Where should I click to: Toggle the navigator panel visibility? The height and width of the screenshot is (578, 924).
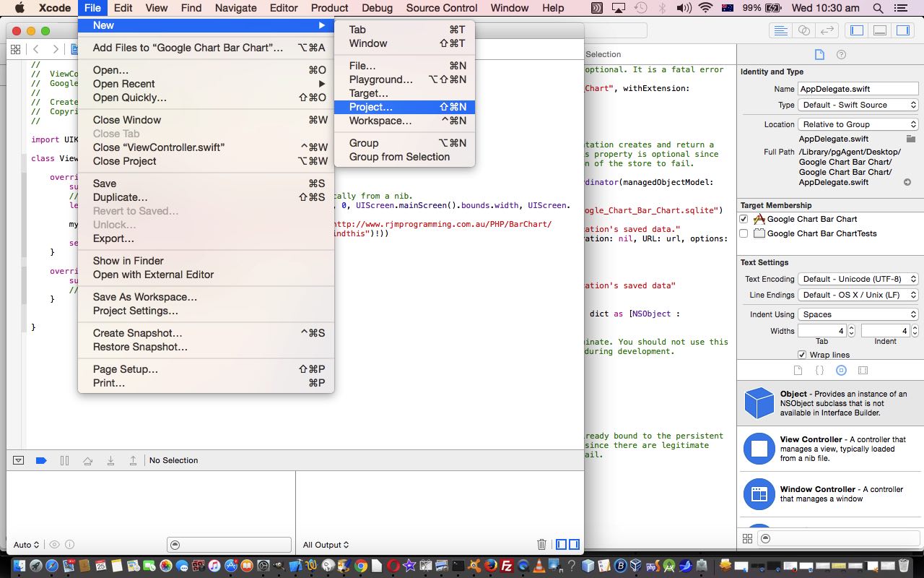click(857, 30)
